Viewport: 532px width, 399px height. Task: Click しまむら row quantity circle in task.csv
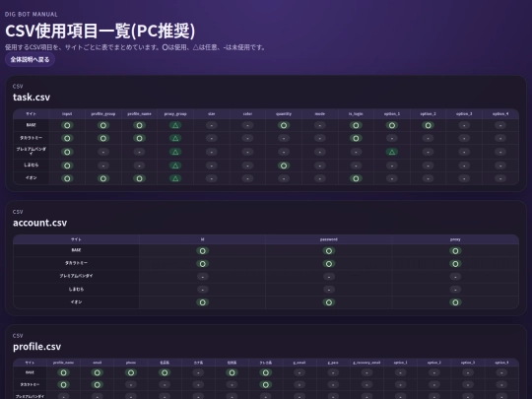click(x=284, y=166)
